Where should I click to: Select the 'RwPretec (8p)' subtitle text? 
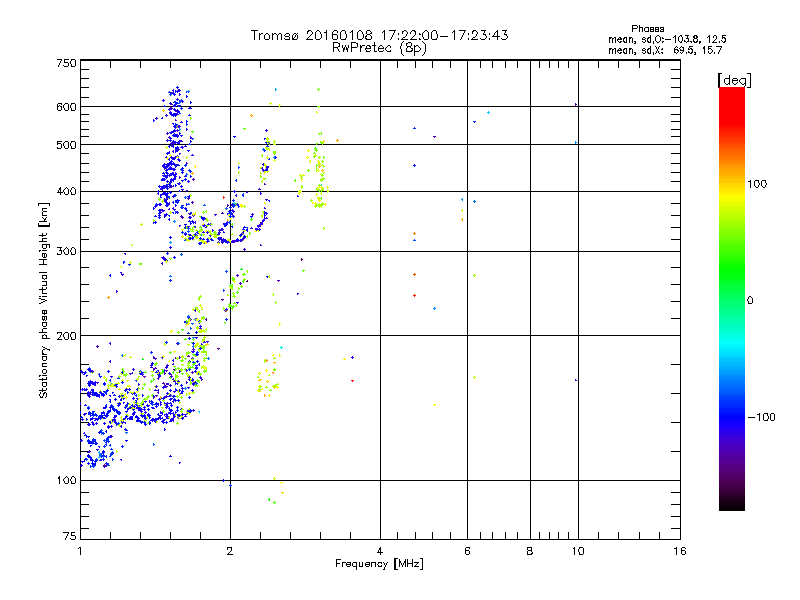tap(379, 48)
